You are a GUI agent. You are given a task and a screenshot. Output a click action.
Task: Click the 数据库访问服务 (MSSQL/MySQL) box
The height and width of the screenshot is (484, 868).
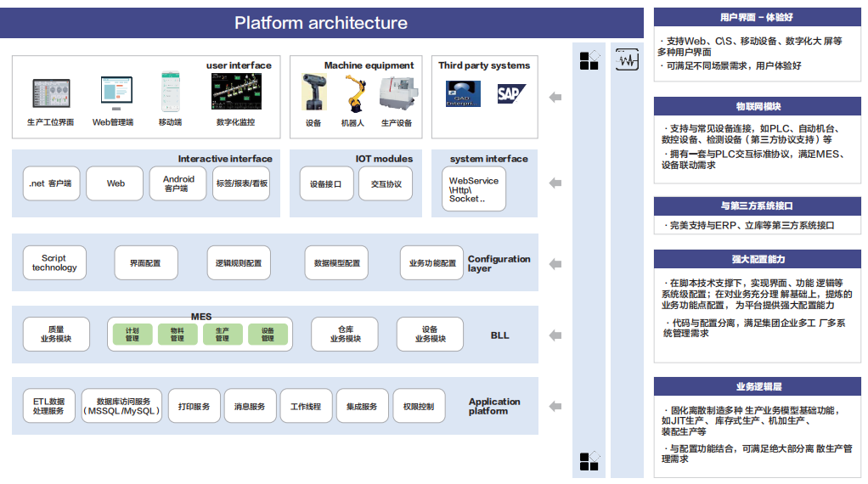tap(121, 407)
